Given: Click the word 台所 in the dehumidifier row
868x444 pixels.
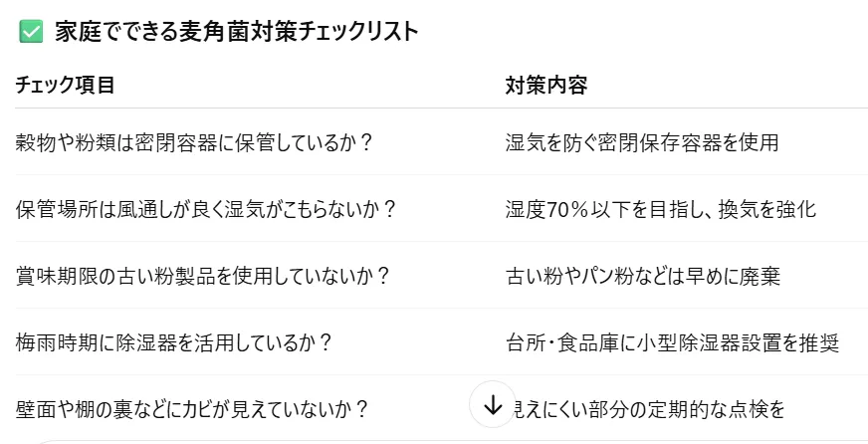Looking at the screenshot, I should point(526,342).
